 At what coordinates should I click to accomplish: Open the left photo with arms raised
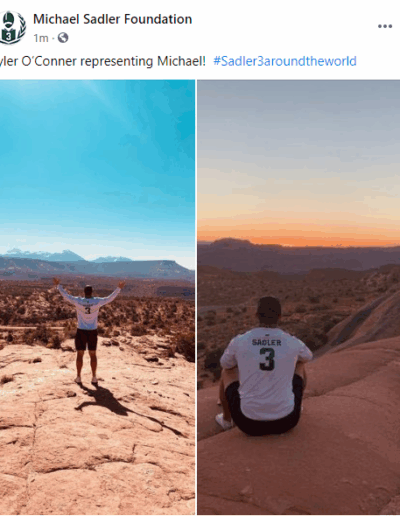97,297
